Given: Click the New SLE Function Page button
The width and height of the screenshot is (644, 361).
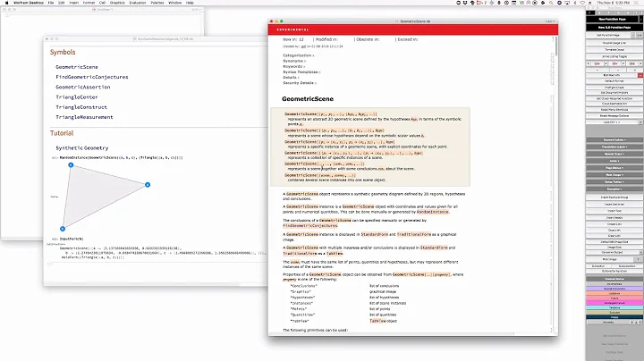Looking at the screenshot, I should [x=614, y=28].
